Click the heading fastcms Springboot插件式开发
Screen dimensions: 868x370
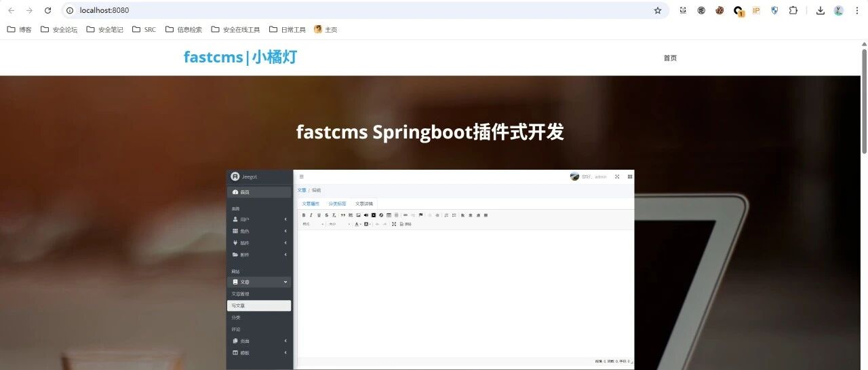tap(430, 132)
